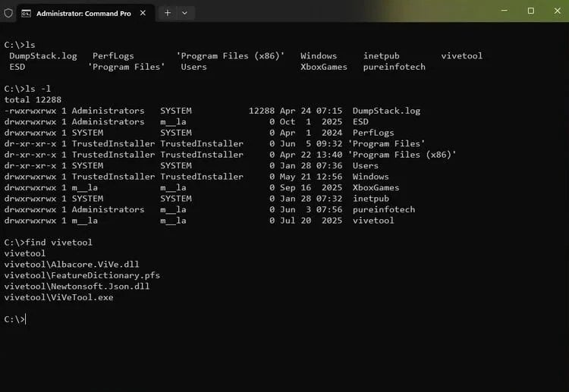Viewport: 569px width, 392px height.
Task: Click 'vivetool\Newtonsoft.Json.dll' output line
Action: [x=77, y=287]
